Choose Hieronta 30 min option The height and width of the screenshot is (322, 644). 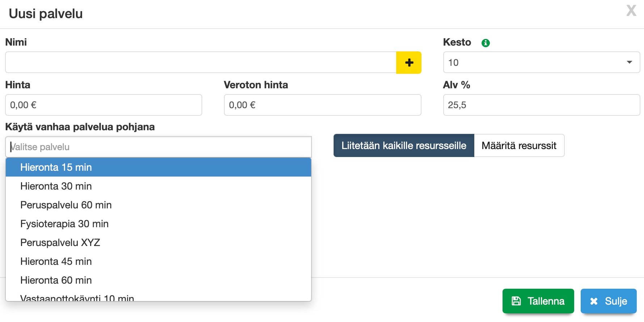158,186
